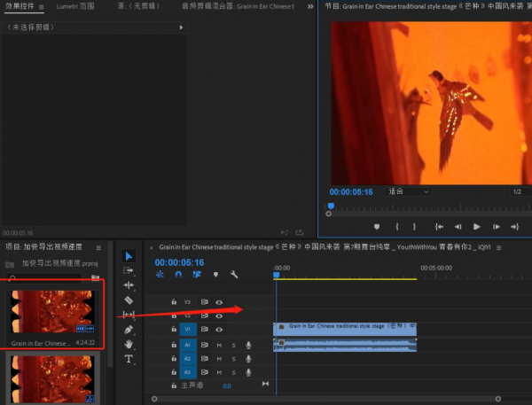Open the 1/2 playback resolution dropdown
Viewport: 532px width, 405px height.
click(520, 191)
